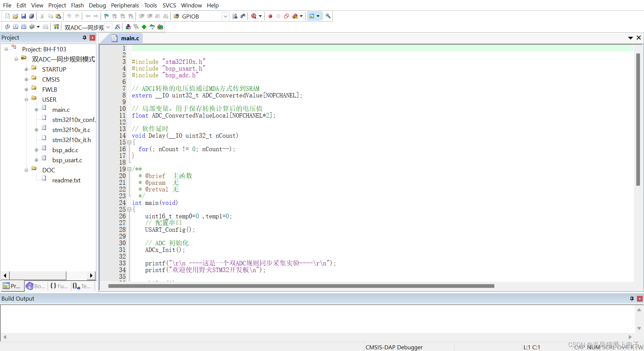
Task: Open the SVCS menu
Action: (x=169, y=5)
